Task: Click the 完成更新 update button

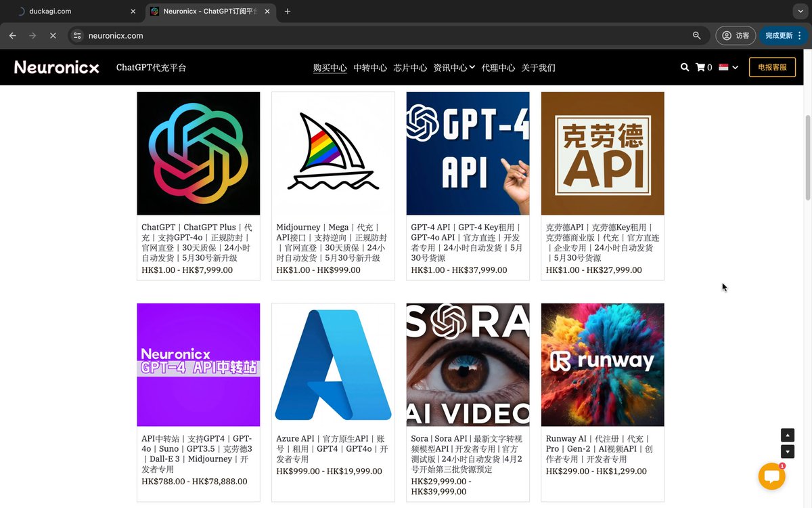Action: [778, 35]
